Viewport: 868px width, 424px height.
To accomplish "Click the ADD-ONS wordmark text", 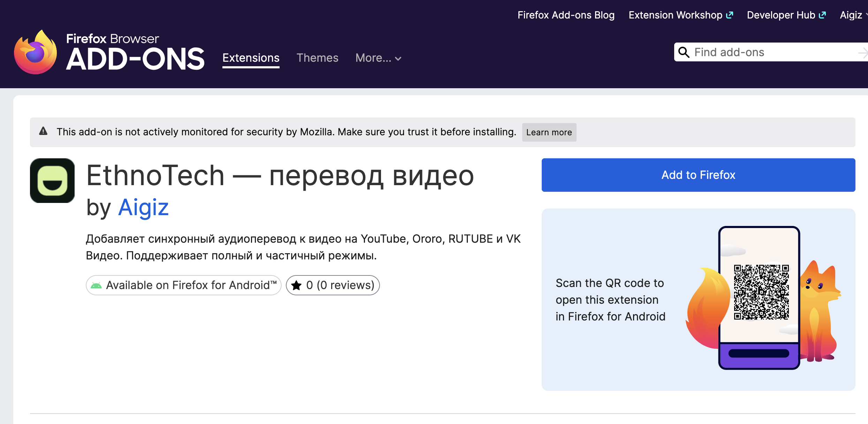I will pos(135,59).
